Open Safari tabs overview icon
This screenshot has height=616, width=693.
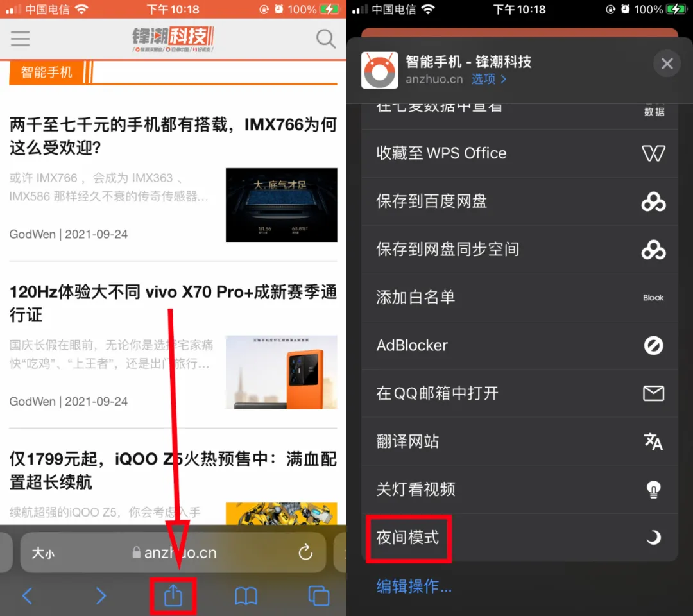point(319,596)
